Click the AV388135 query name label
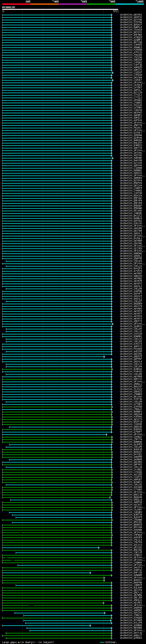This screenshot has width=146, height=644. [x=8, y=7]
